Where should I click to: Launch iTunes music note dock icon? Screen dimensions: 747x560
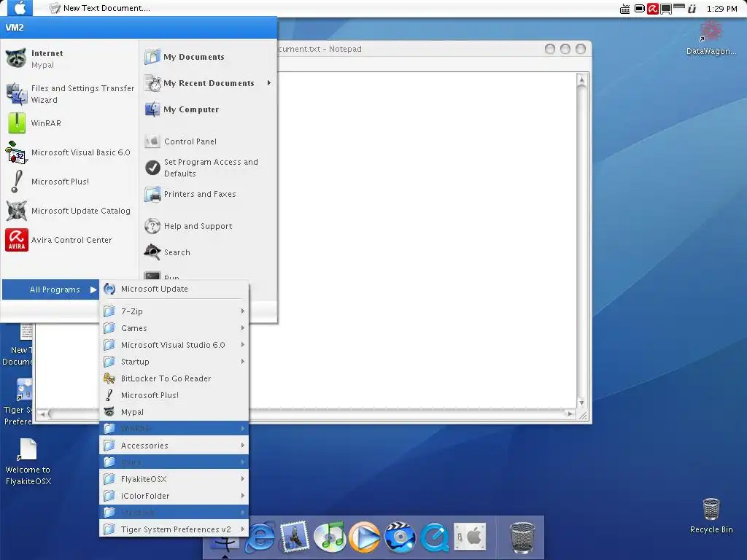pyautogui.click(x=330, y=537)
